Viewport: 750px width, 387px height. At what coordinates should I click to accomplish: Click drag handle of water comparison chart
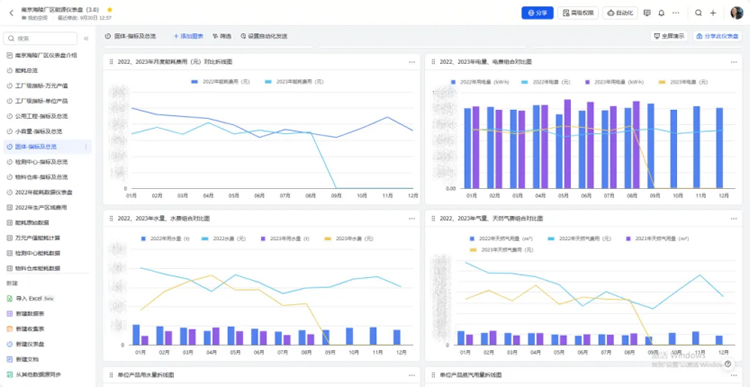click(x=111, y=219)
